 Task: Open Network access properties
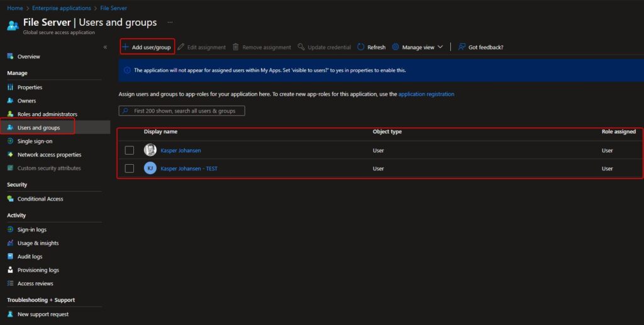[49, 155]
